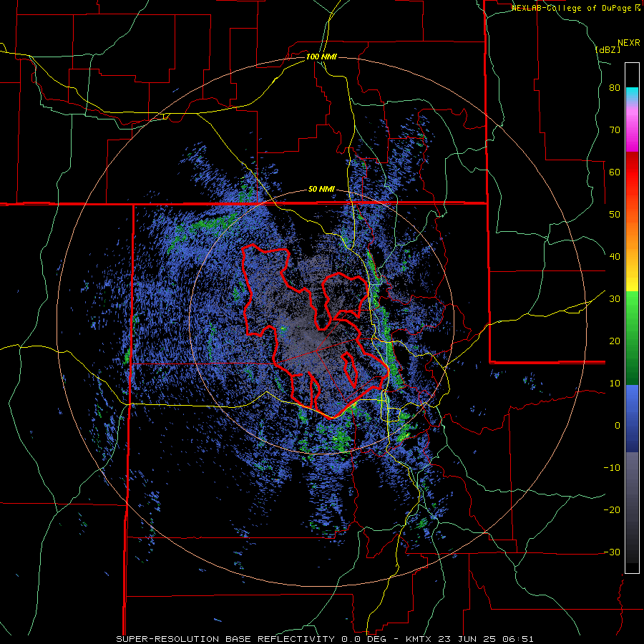
Task: Click the -20 value on the dBZ scale
Action: (x=612, y=510)
